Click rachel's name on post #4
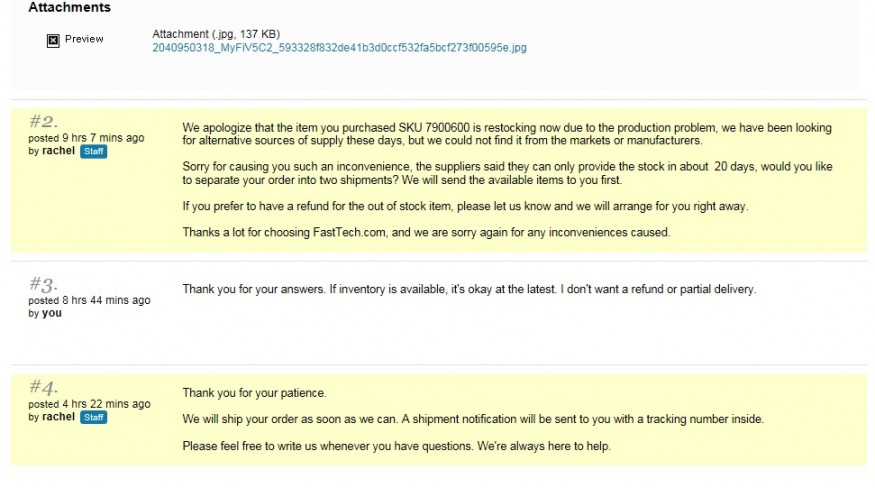This screenshot has width=875, height=488. click(59, 417)
